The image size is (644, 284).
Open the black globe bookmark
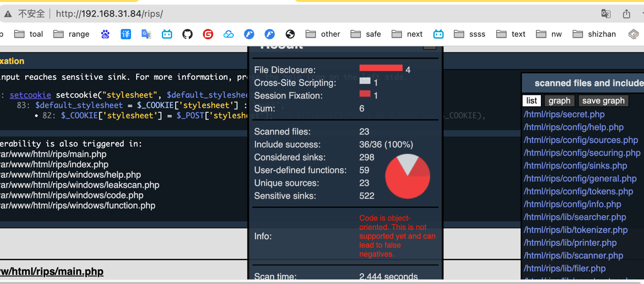coord(290,34)
